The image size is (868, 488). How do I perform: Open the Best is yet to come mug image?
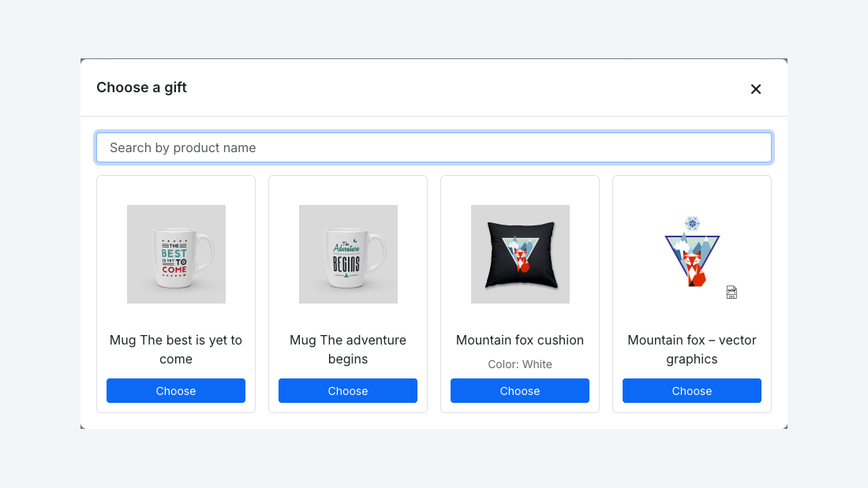point(176,254)
